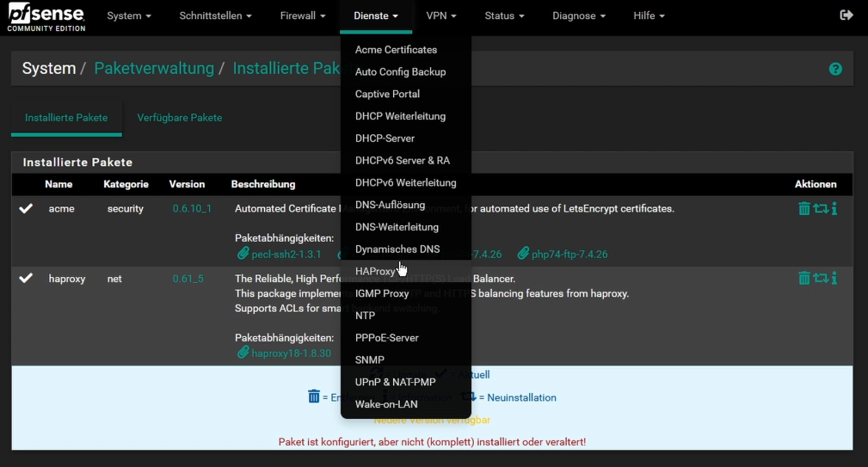
Task: Open the System dropdown menu
Action: point(129,15)
